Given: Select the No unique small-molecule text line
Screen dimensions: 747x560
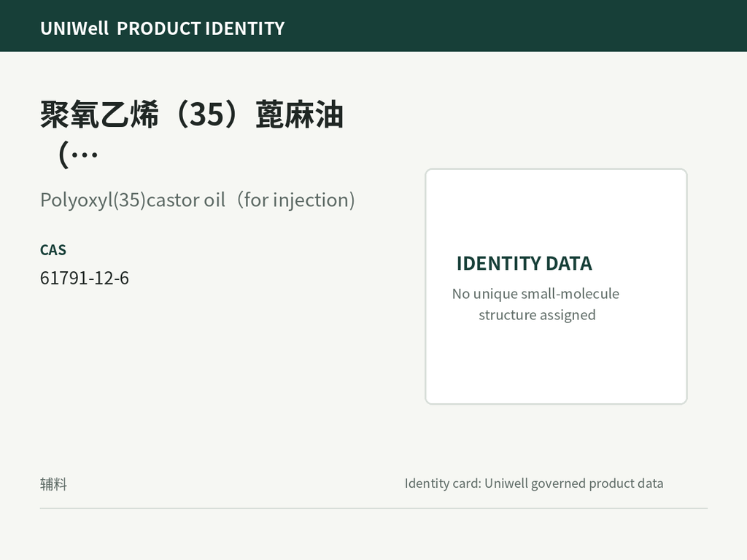Looking at the screenshot, I should (x=535, y=294).
